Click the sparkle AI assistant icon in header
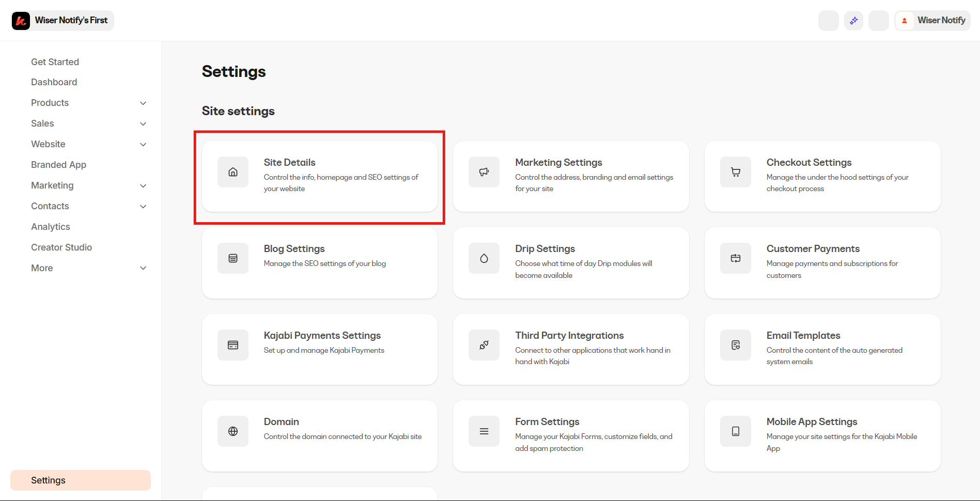Image resolution: width=980 pixels, height=501 pixels. [x=853, y=21]
